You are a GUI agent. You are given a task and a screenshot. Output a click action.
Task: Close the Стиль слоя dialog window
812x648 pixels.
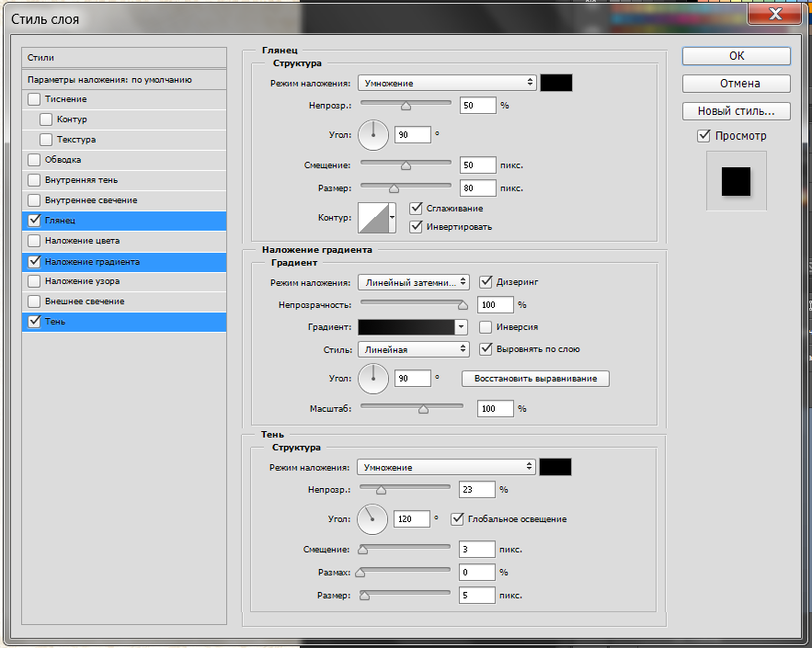(x=774, y=16)
